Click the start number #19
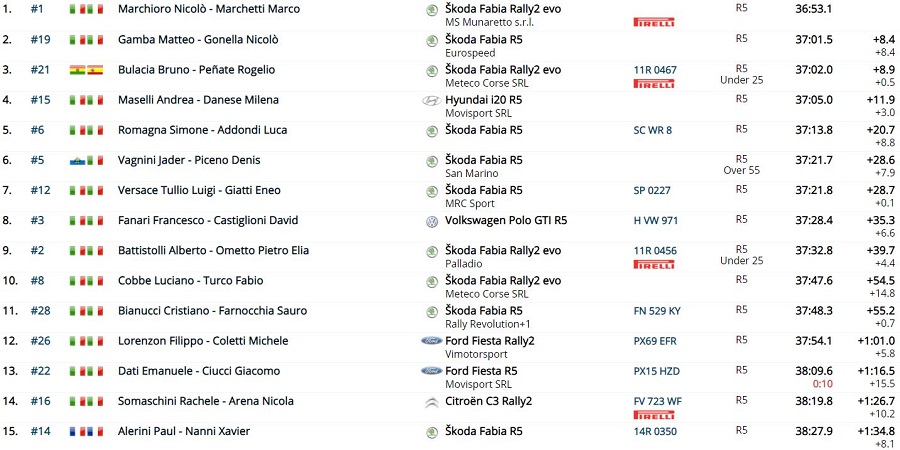This screenshot has height=450, width=900. (x=40, y=40)
